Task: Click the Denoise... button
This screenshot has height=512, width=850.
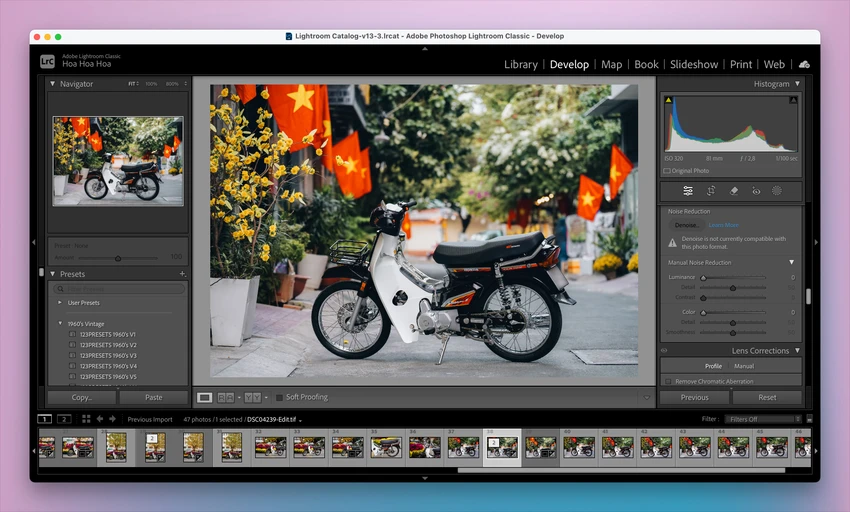Action: coord(686,225)
